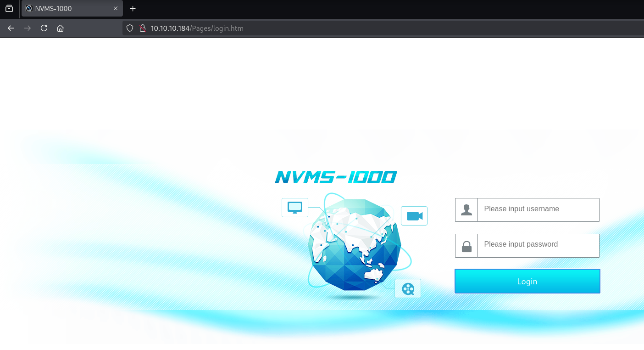Select the NVMS-1000 browser tab
This screenshot has width=644, height=350.
64,8
